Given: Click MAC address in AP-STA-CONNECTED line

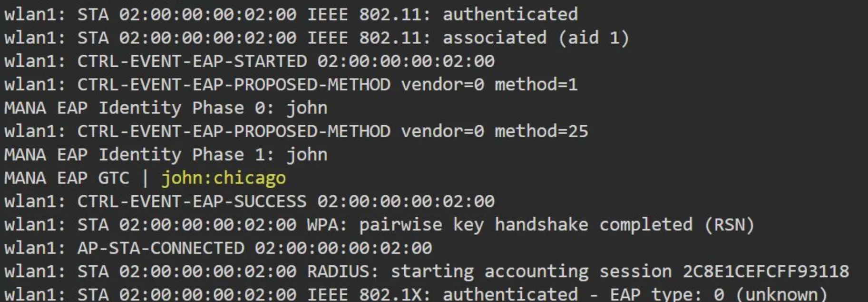Looking at the screenshot, I should (343, 248).
